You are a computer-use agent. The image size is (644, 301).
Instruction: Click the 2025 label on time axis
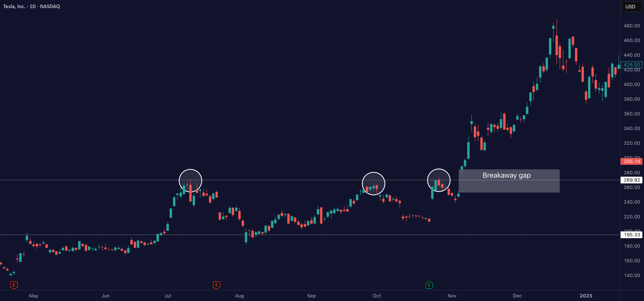tap(586, 296)
